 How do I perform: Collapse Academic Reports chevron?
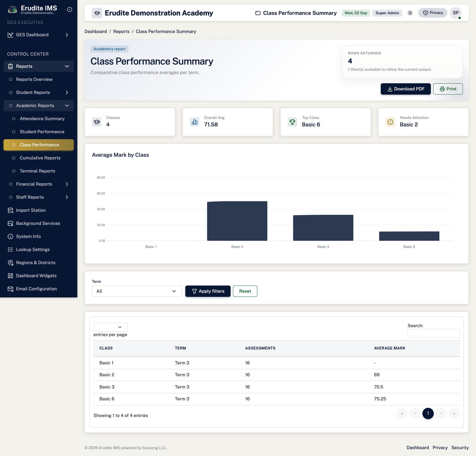point(67,106)
